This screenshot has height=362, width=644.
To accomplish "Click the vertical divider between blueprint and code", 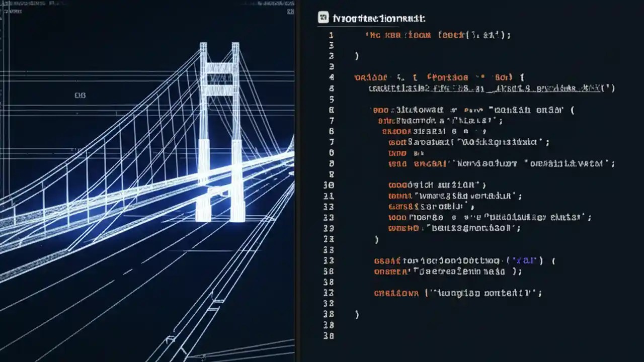I will click(298, 181).
